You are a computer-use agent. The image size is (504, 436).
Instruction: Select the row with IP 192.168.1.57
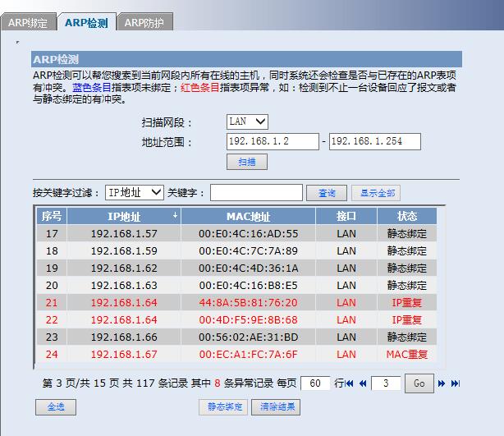click(x=236, y=233)
